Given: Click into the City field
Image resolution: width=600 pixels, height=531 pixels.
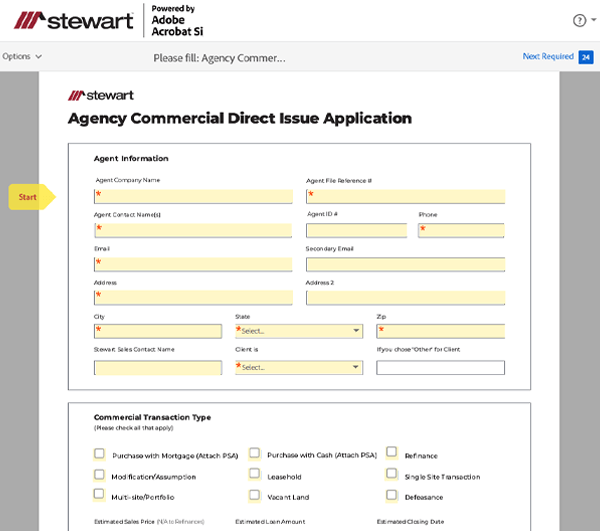Looking at the screenshot, I should 158,331.
